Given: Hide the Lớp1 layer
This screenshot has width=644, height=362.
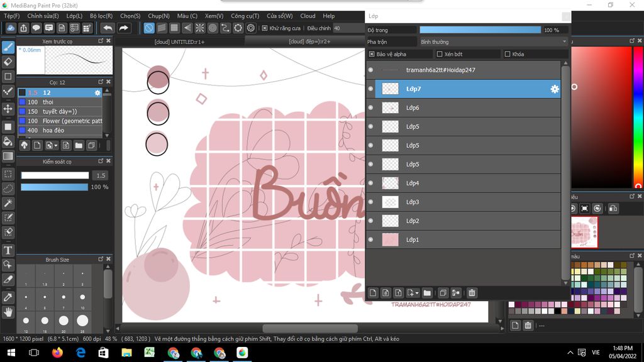Looking at the screenshot, I should 371,239.
